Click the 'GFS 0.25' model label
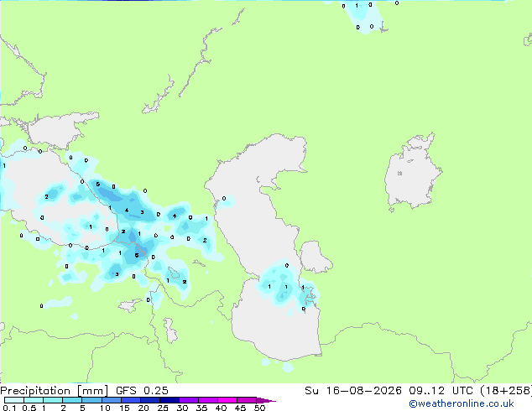532x411 pixels. [x=142, y=391]
